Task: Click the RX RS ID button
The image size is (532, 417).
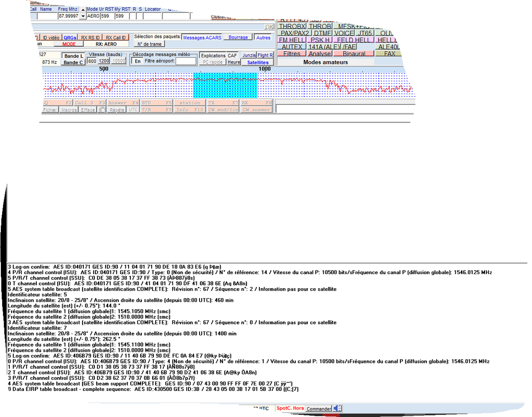Action: pyautogui.click(x=90, y=38)
